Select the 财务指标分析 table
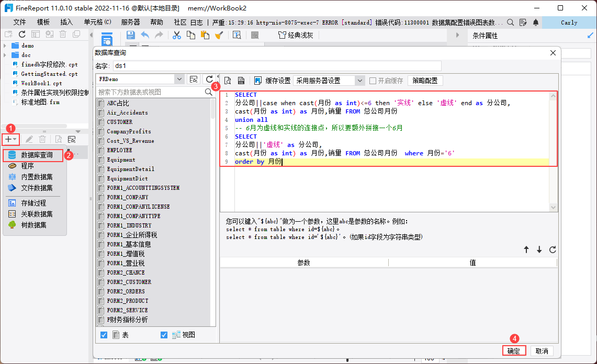This screenshot has width=597, height=364. click(x=127, y=320)
